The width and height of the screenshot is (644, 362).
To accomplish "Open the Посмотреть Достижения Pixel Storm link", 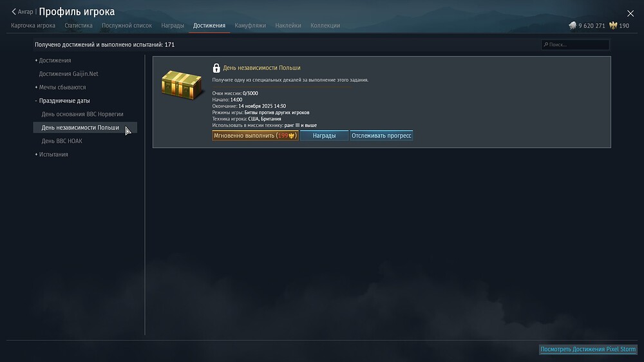I will [588, 349].
